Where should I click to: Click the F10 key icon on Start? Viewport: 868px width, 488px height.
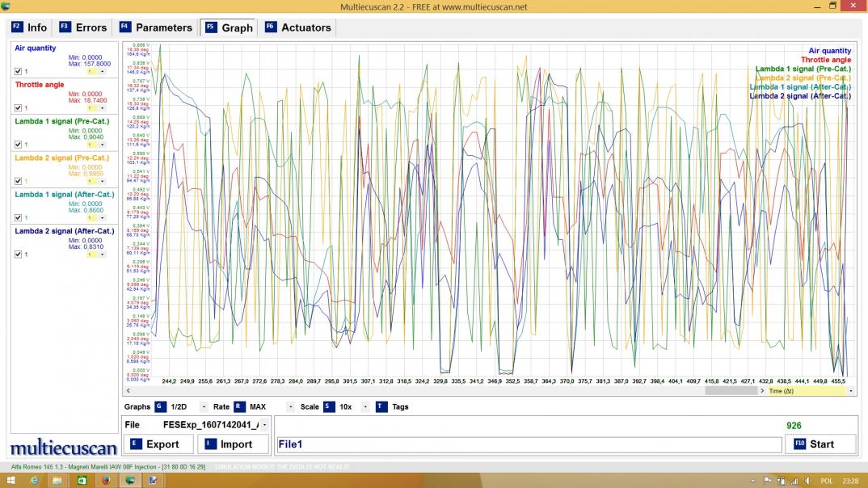[x=799, y=444]
